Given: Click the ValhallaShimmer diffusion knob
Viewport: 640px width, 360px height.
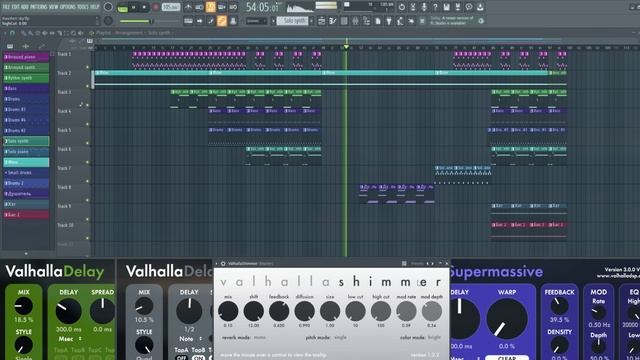Looking at the screenshot, I should (x=304, y=311).
